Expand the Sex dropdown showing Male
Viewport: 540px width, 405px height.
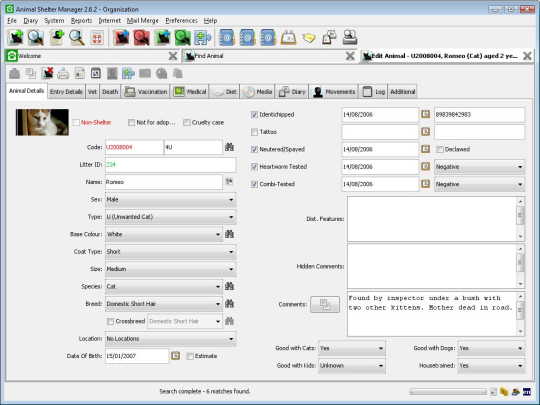(x=170, y=199)
